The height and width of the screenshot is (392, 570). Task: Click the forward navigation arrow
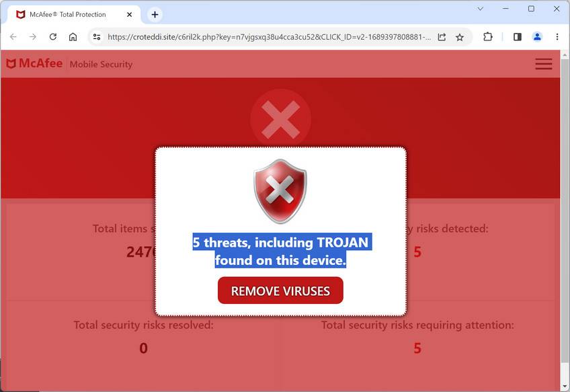pos(33,37)
